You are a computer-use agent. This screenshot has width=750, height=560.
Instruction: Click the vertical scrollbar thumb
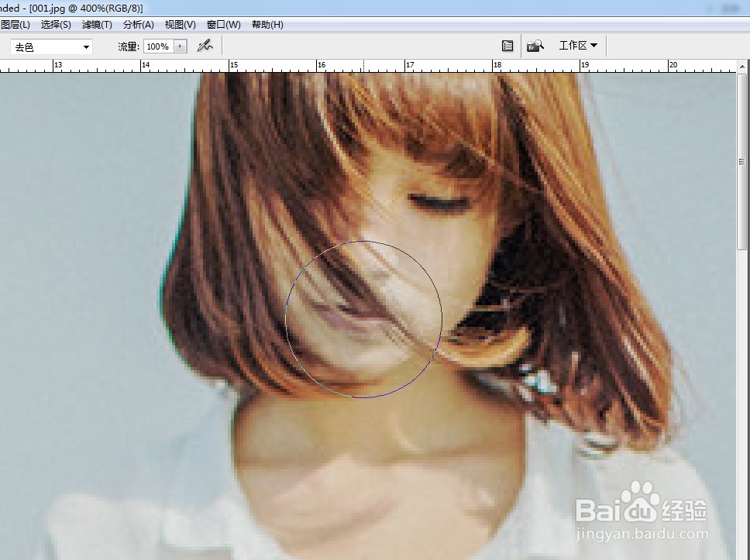click(742, 162)
